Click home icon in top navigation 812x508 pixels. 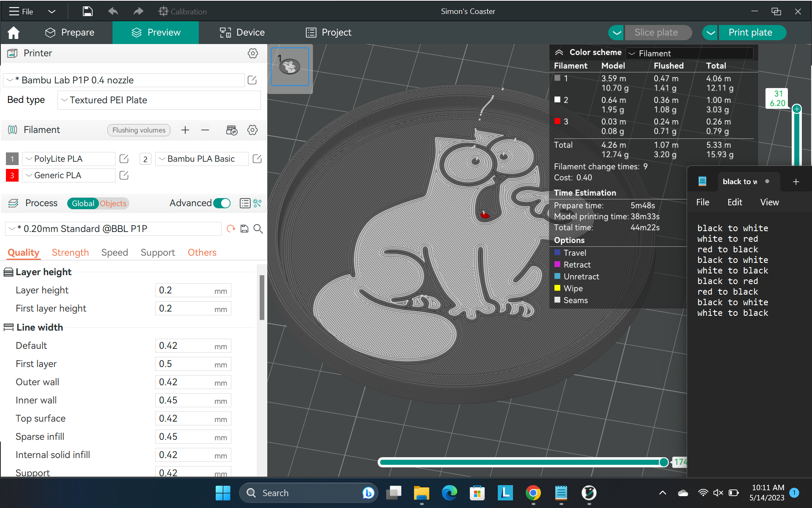[14, 33]
